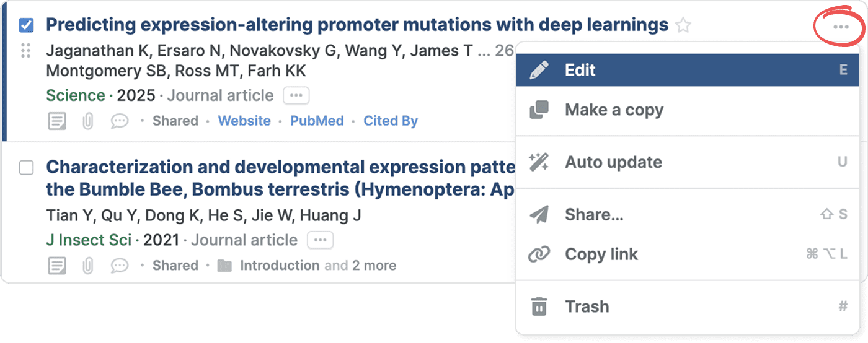This screenshot has width=868, height=343.
Task: Click the drag handle dots on first article
Action: [x=25, y=51]
